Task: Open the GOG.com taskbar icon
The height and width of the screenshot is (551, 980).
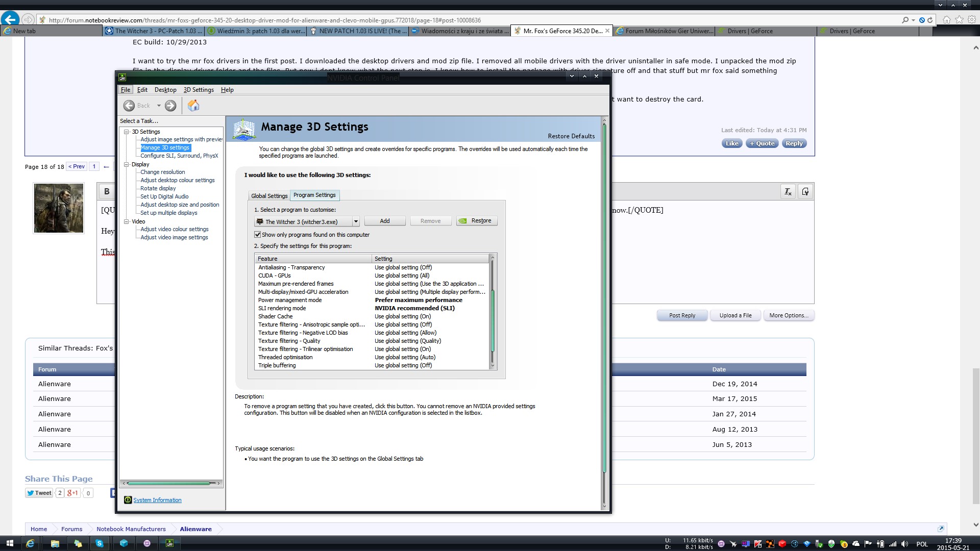Action: coord(147,543)
